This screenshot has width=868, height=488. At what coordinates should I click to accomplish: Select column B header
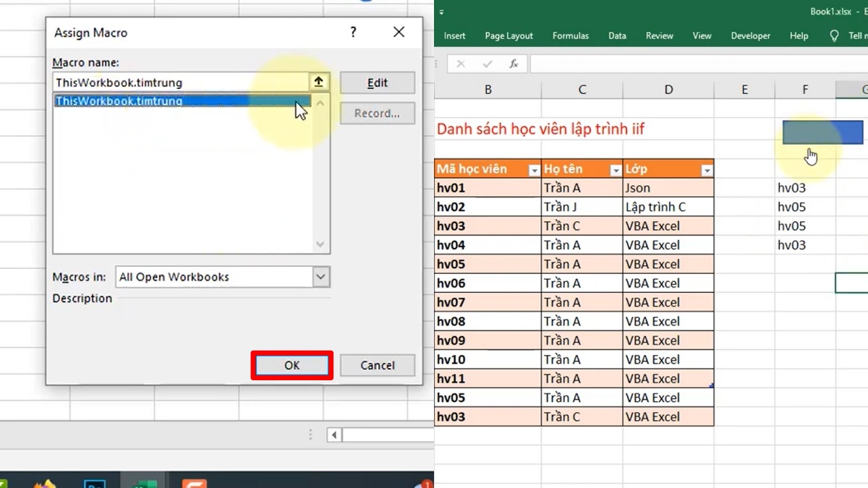(488, 90)
